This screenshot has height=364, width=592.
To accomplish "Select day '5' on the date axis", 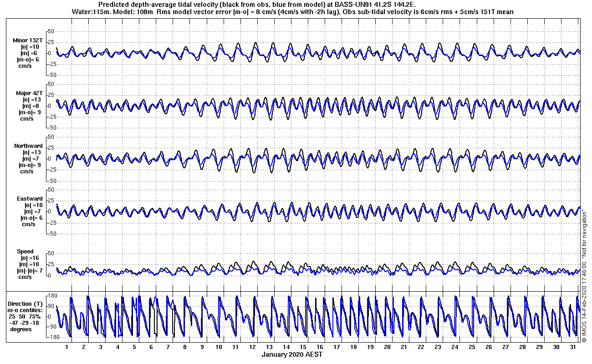I will pyautogui.click(x=134, y=347).
